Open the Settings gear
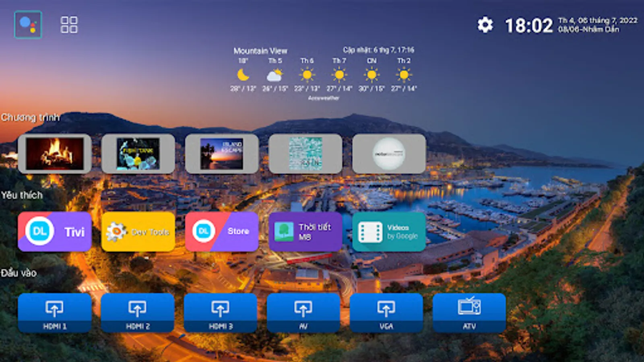This screenshot has height=362, width=644. 485,25
